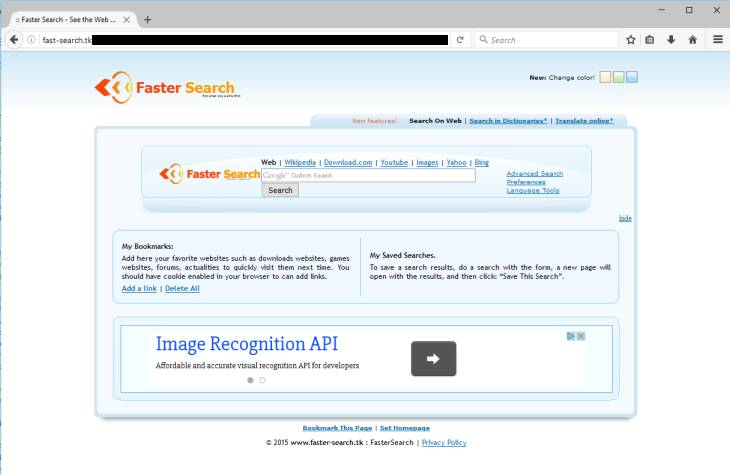This screenshot has width=730, height=475.
Task: Switch search to Wikipedia
Action: click(300, 163)
